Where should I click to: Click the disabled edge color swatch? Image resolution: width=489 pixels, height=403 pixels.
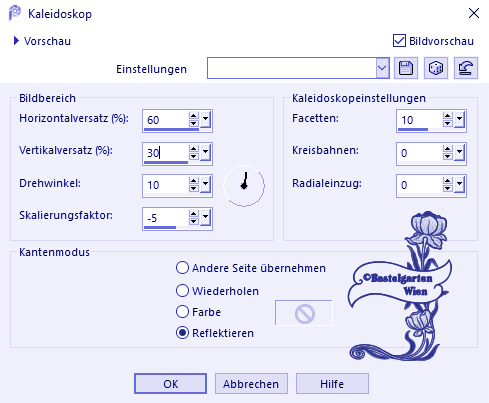click(x=304, y=313)
